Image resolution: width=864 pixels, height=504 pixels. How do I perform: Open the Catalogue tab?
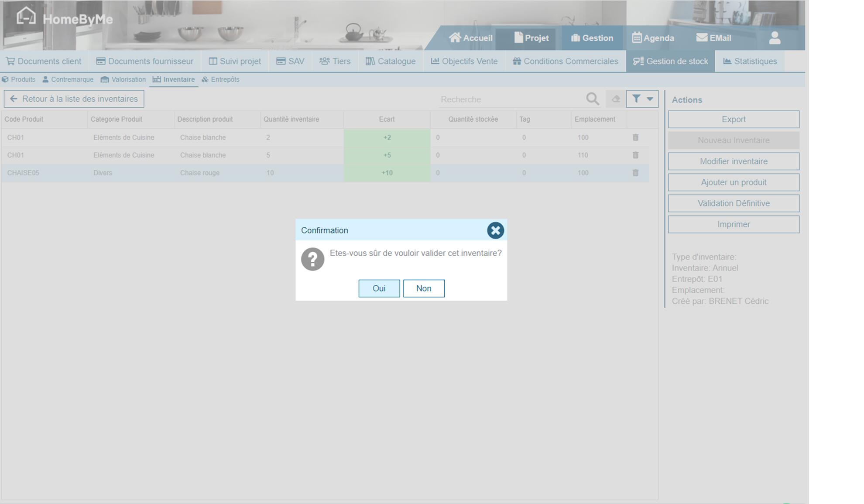click(x=391, y=62)
